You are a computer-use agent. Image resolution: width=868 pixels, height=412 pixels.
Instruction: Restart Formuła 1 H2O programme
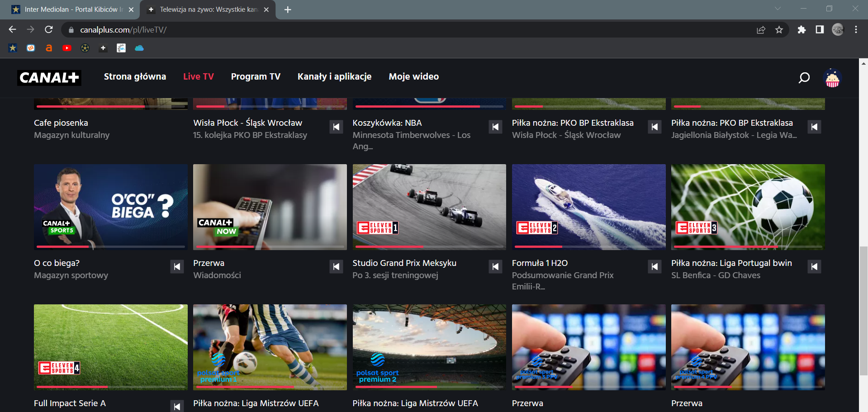click(x=655, y=267)
